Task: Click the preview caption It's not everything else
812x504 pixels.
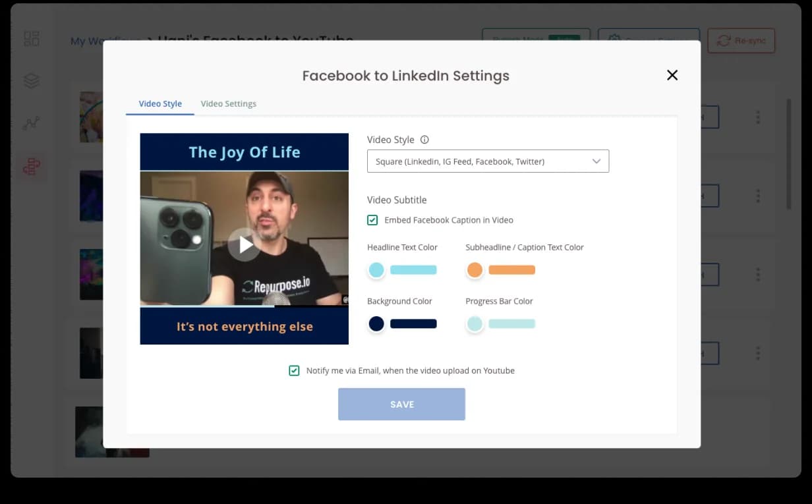Action: [x=245, y=326]
